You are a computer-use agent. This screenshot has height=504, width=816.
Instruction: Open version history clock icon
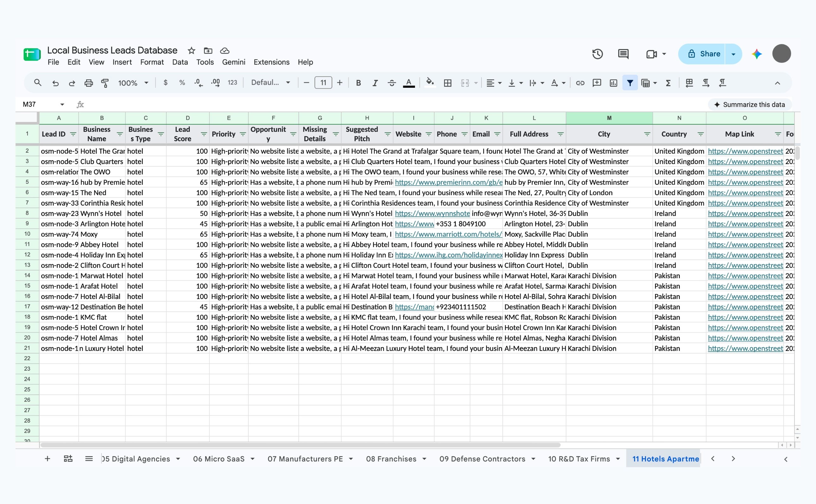click(x=597, y=54)
